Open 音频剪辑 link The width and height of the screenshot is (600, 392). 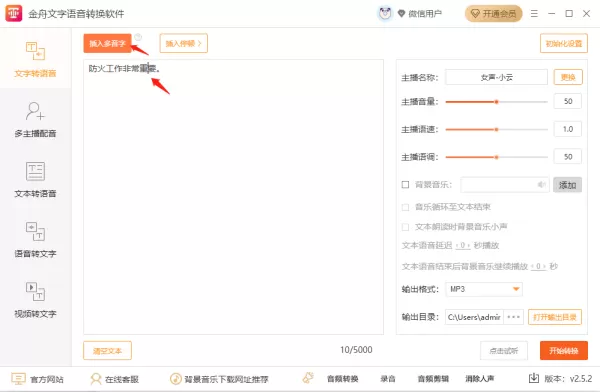[x=433, y=379]
